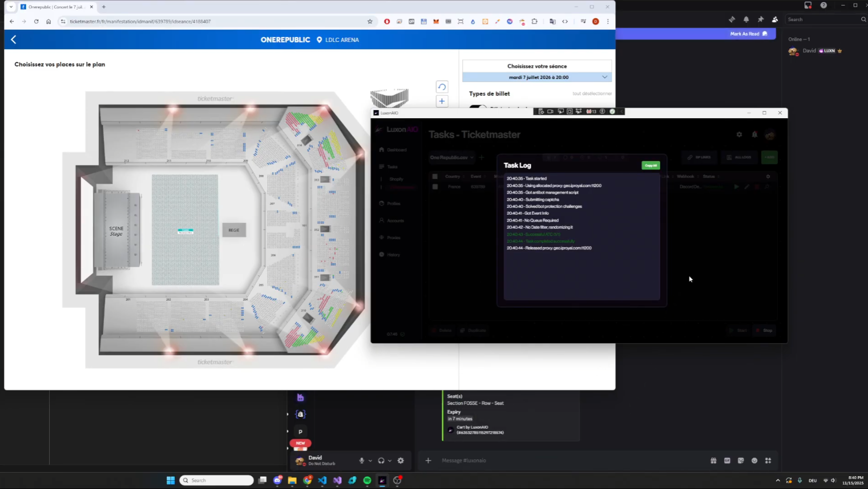Switch to the Shopify tab under Tasks

pos(396,179)
